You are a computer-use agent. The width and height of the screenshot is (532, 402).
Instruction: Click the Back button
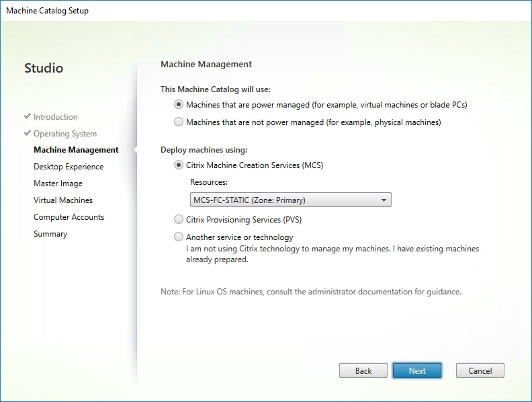363,370
